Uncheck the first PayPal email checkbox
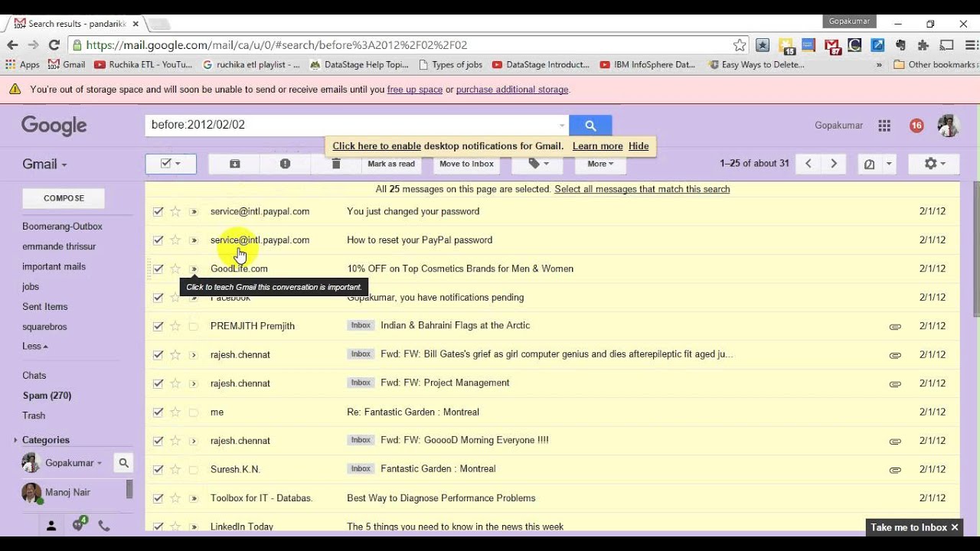980x551 pixels. point(158,211)
